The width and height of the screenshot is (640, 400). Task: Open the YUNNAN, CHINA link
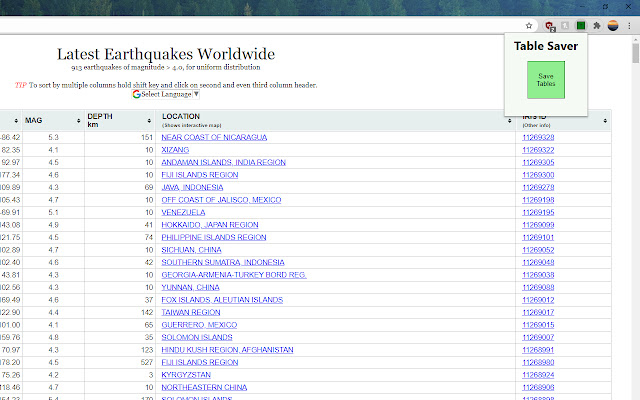190,287
